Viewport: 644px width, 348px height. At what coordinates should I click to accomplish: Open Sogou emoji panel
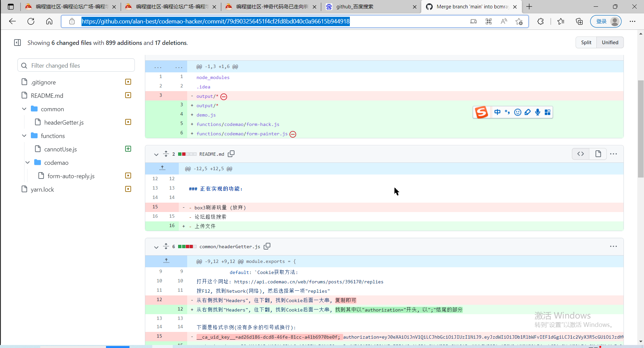point(518,112)
